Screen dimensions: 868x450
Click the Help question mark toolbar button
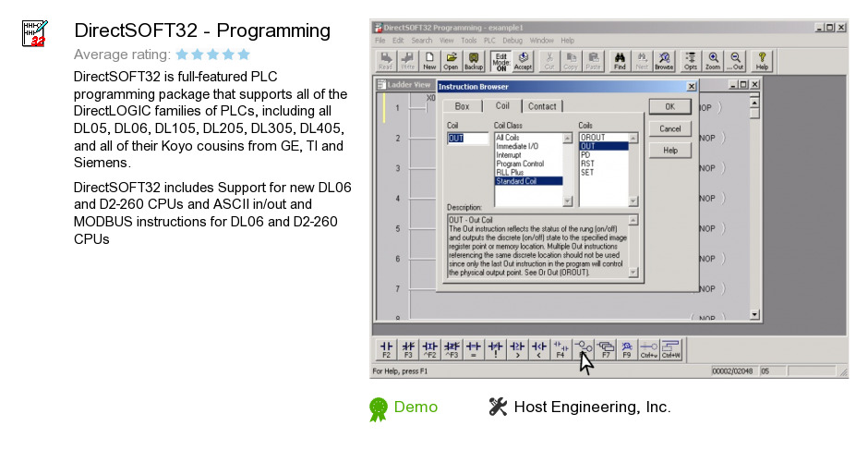762,61
